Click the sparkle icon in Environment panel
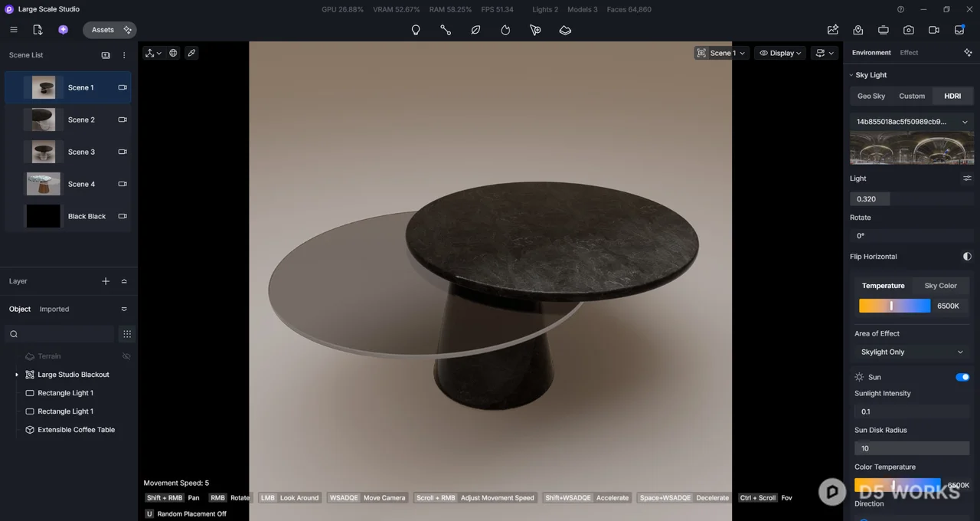The height and width of the screenshot is (521, 980). click(x=968, y=52)
